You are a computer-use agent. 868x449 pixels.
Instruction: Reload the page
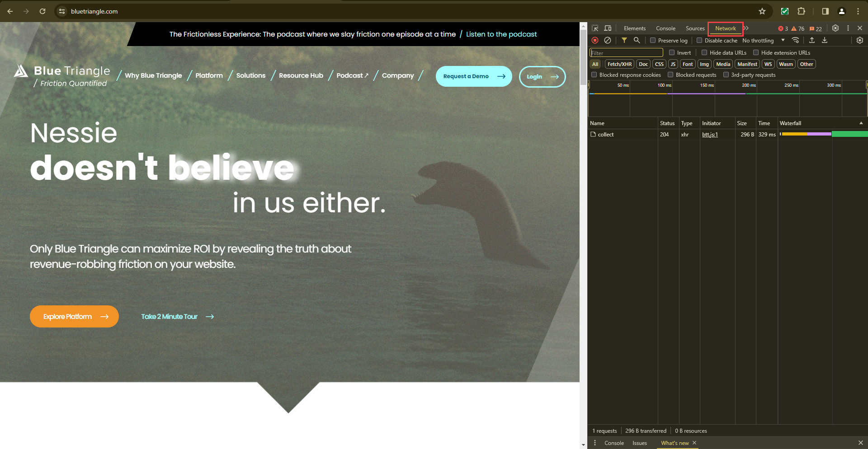click(x=42, y=11)
